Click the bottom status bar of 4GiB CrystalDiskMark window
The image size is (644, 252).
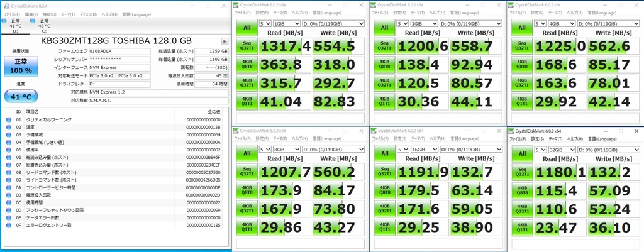click(x=575, y=118)
